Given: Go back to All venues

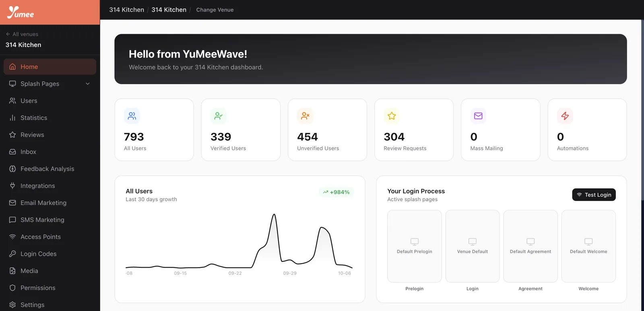Looking at the screenshot, I should point(22,34).
